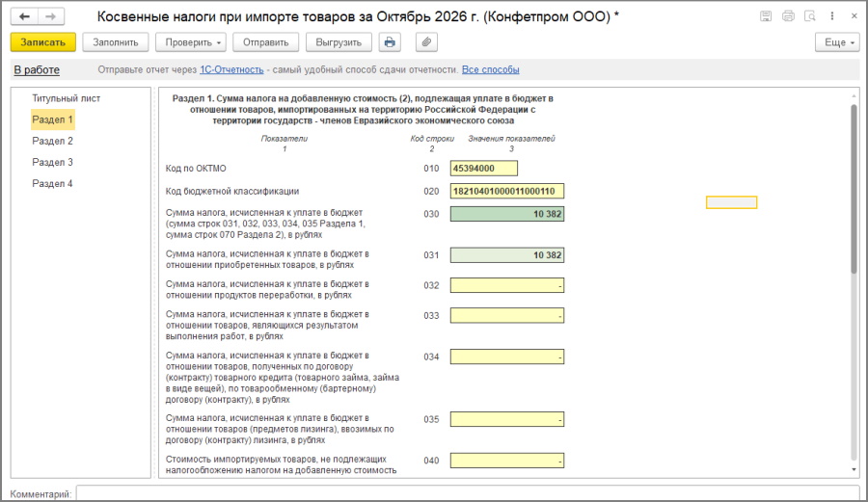The height and width of the screenshot is (502, 868).
Task: Click the small empty bordered cell at right
Action: [731, 203]
